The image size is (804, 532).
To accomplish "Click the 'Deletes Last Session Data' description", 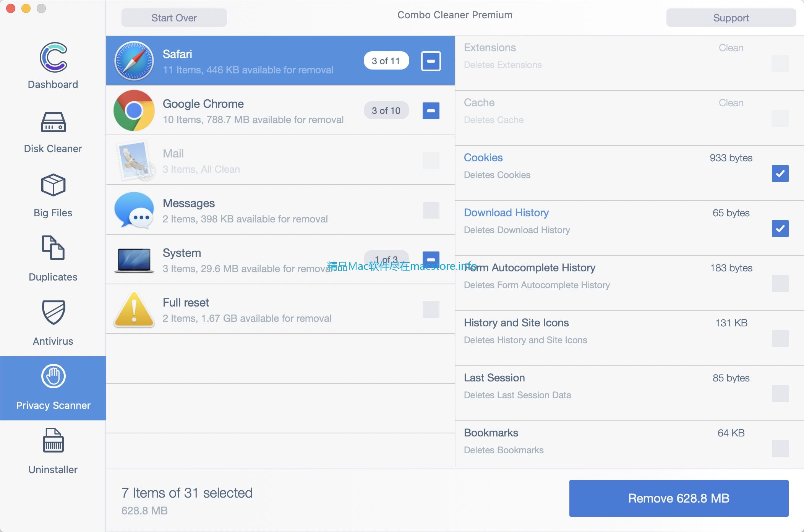I will tap(517, 395).
